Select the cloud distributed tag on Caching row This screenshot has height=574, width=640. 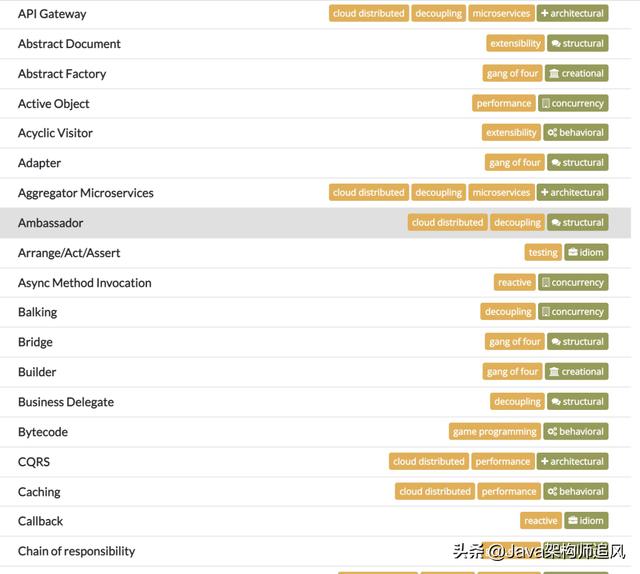pos(435,491)
